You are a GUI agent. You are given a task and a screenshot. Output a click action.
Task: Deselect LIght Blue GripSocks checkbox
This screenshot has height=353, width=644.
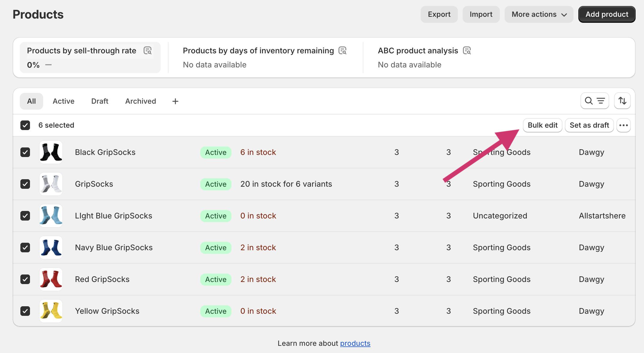coord(25,216)
